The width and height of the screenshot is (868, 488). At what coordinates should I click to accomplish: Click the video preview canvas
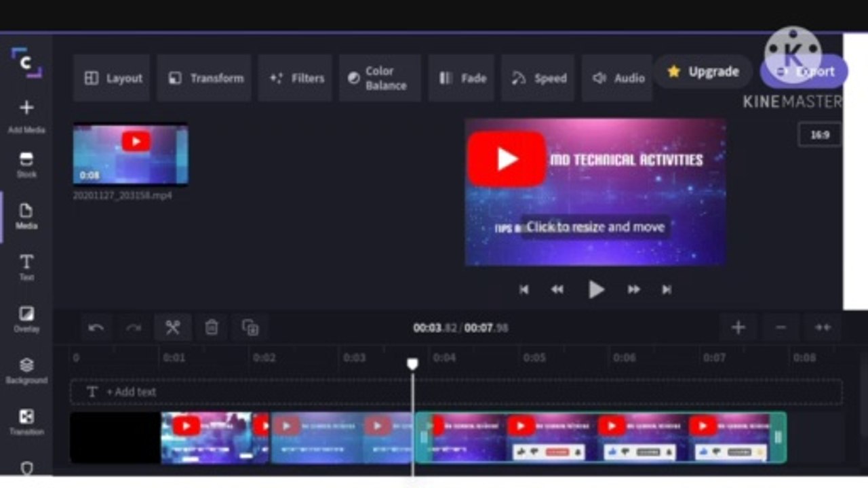pyautogui.click(x=595, y=192)
